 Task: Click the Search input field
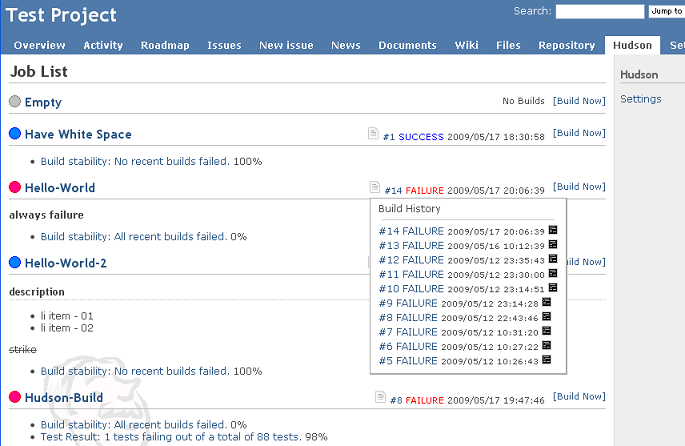[x=600, y=11]
